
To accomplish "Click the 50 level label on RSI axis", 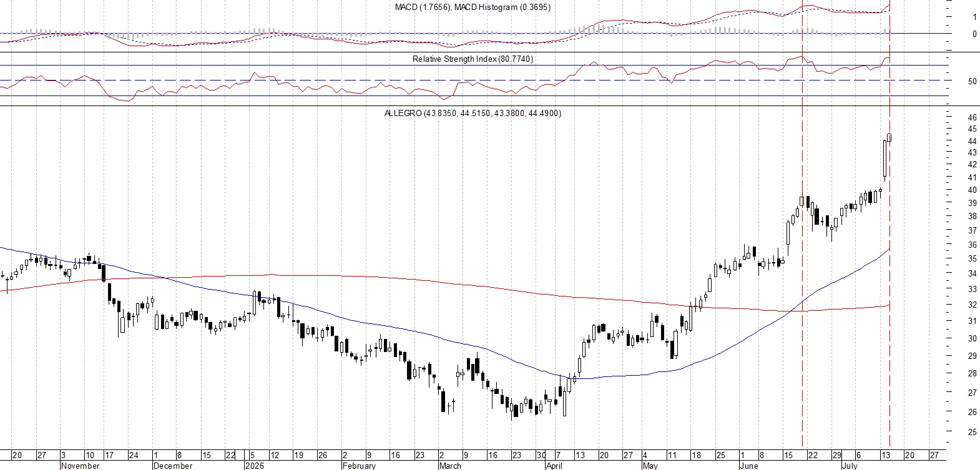I will coord(972,81).
